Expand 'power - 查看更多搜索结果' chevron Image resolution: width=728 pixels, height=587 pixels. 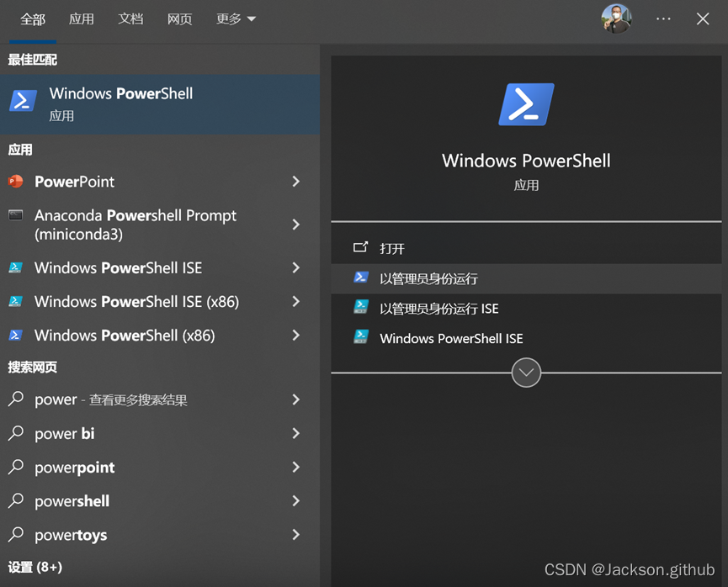[x=295, y=399]
